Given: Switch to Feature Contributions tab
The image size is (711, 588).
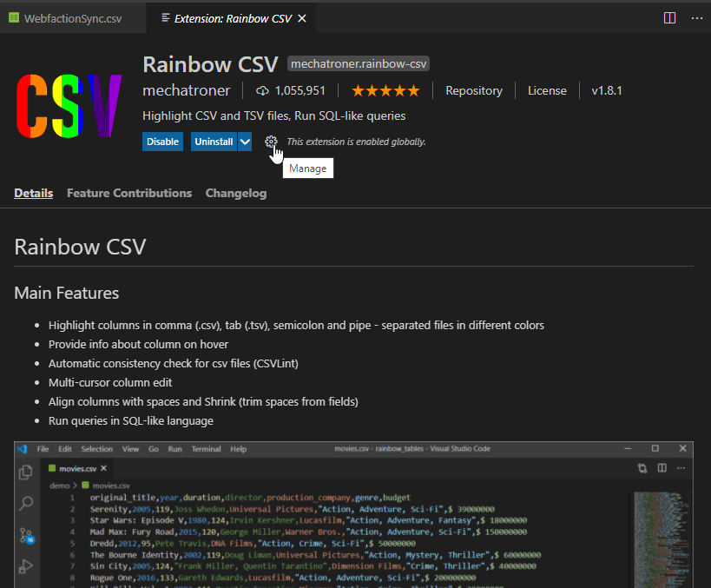Looking at the screenshot, I should [x=129, y=193].
